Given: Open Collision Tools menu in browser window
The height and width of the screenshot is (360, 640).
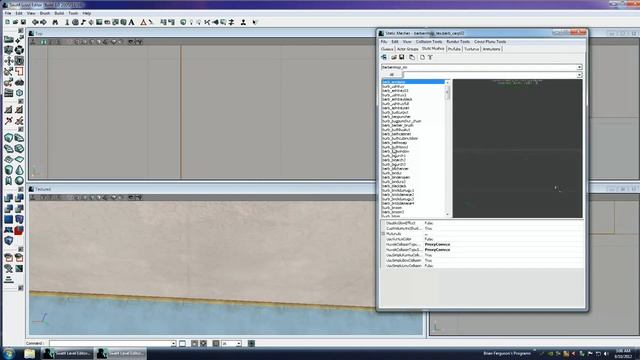Looking at the screenshot, I should coord(429,42).
